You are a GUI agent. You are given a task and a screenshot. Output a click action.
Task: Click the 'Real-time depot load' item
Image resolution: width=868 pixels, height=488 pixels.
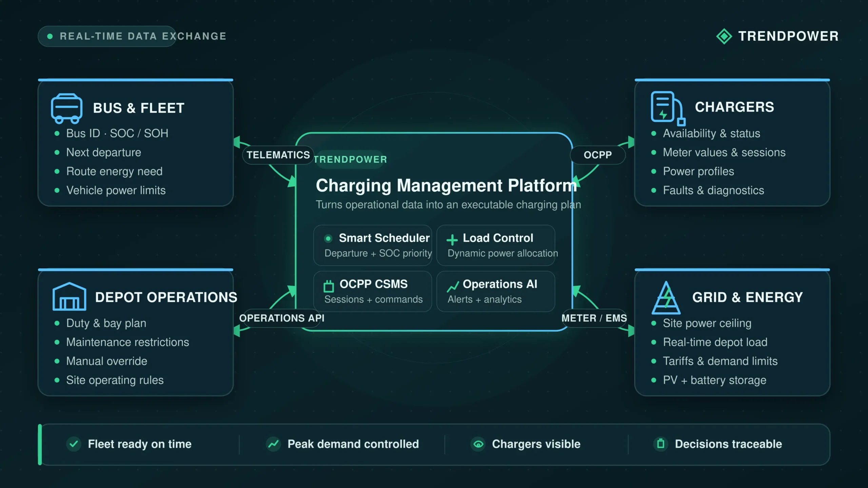[x=715, y=342]
